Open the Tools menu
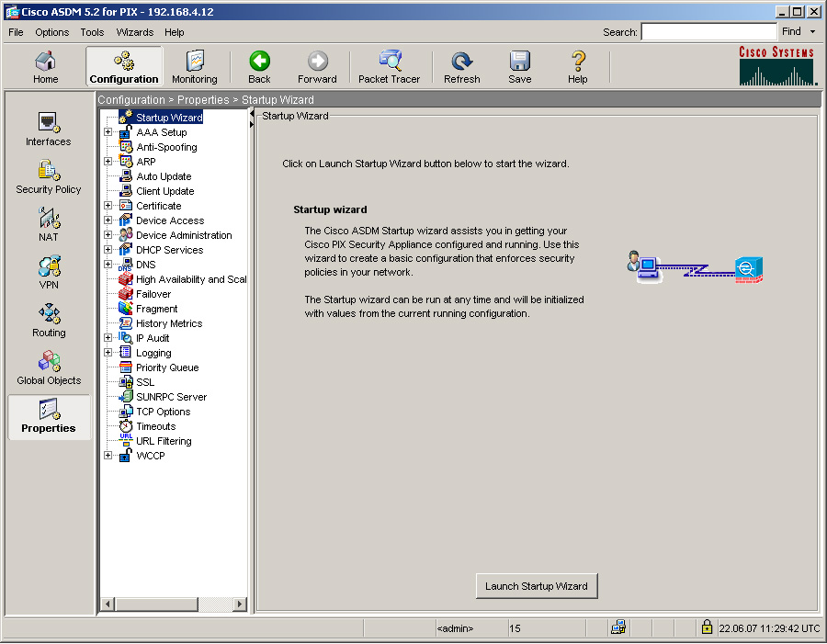Viewport: 827px width, 644px height. (x=92, y=32)
